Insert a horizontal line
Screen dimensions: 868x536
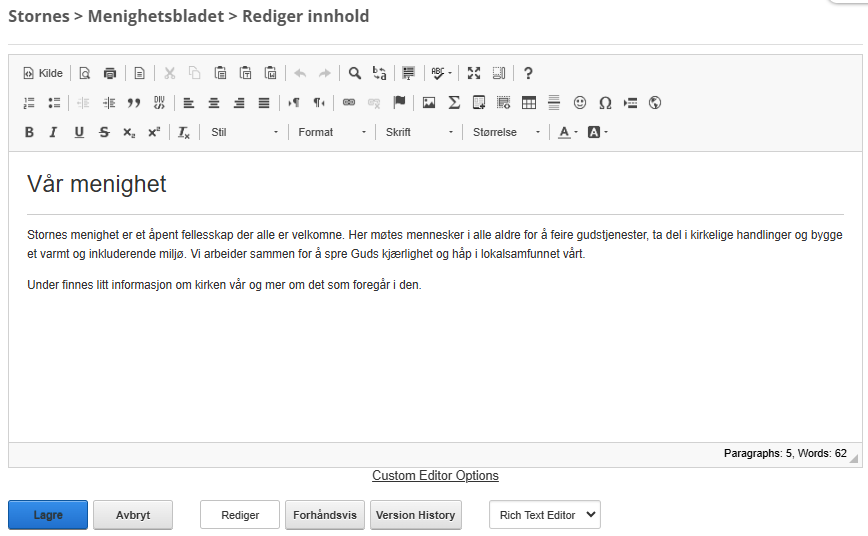554,103
